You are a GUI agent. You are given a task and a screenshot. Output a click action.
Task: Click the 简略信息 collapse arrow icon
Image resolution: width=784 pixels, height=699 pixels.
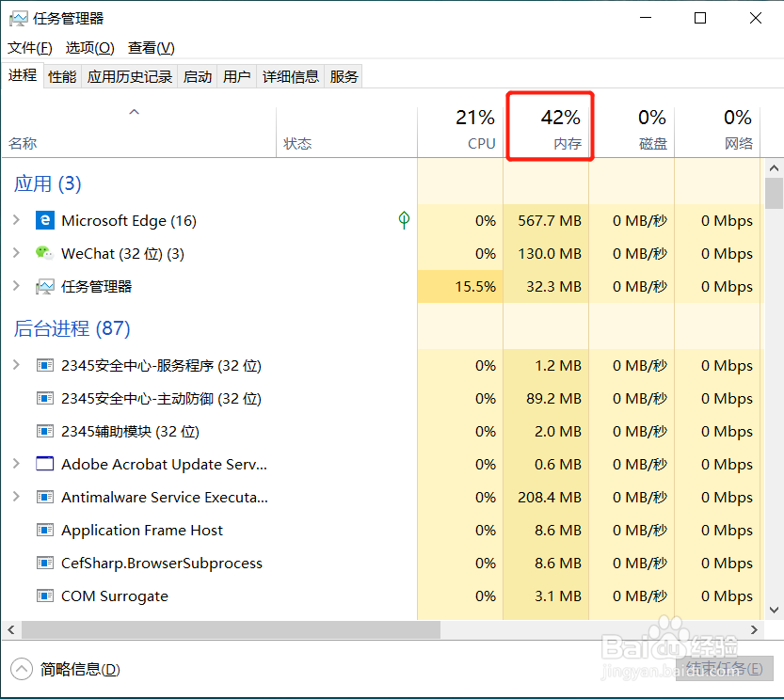tap(22, 669)
